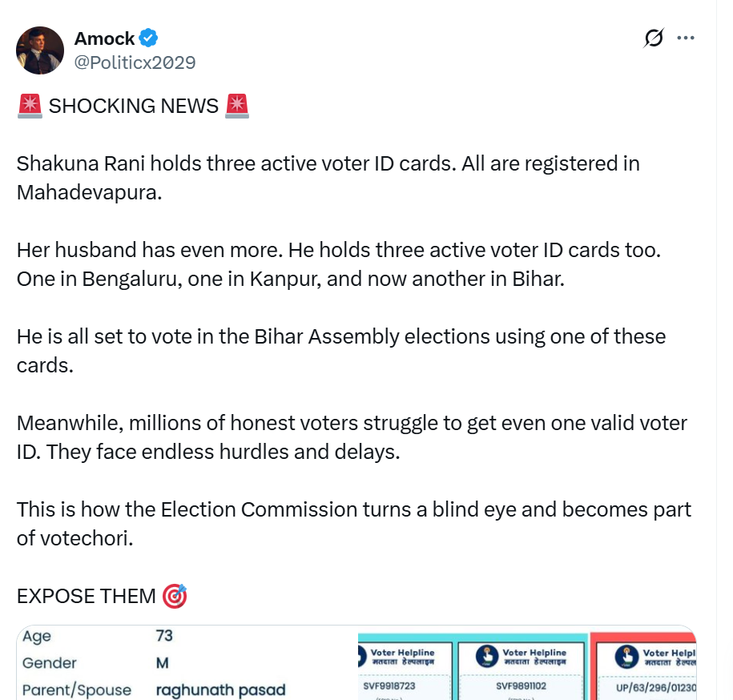Click the EXPOSE THEM text

(x=86, y=596)
